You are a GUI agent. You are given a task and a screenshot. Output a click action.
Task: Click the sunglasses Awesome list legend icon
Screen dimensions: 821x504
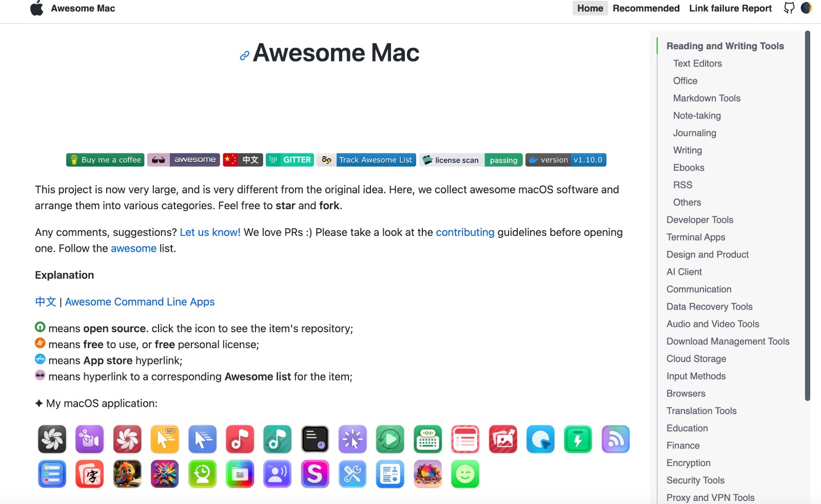[40, 375]
